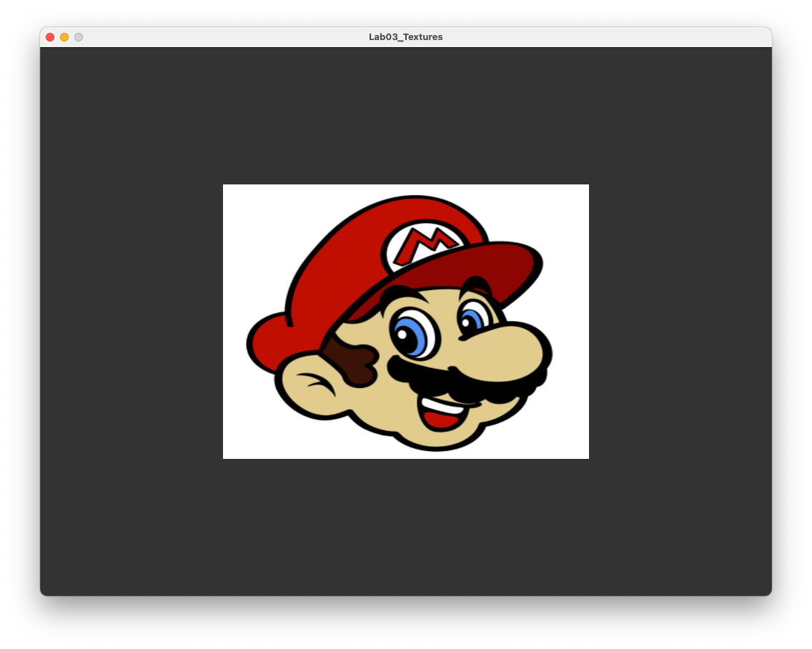
Task: Click the disabled gray zoom button
Action: point(79,37)
